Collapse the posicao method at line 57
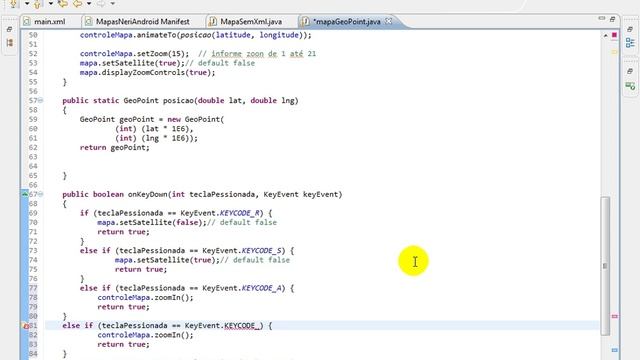The width and height of the screenshot is (640, 360). [40, 100]
